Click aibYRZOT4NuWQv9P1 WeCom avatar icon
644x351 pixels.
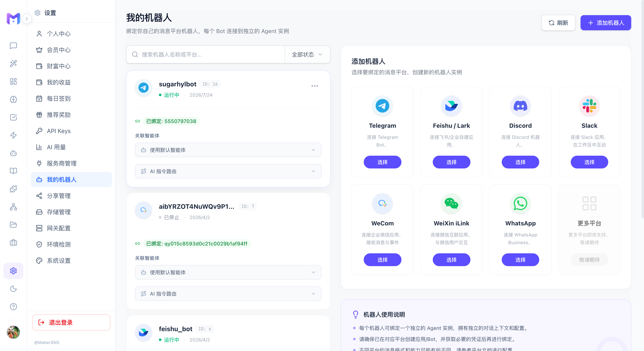coord(144,210)
